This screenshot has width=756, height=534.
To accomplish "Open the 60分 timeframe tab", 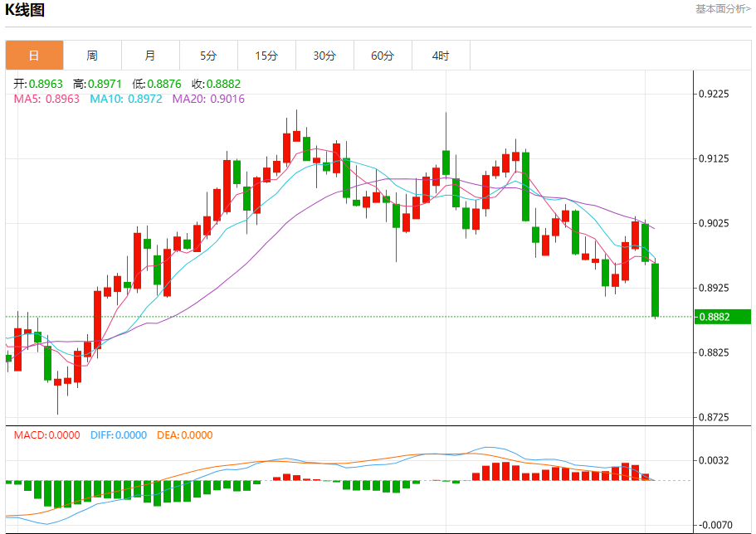I will click(383, 56).
